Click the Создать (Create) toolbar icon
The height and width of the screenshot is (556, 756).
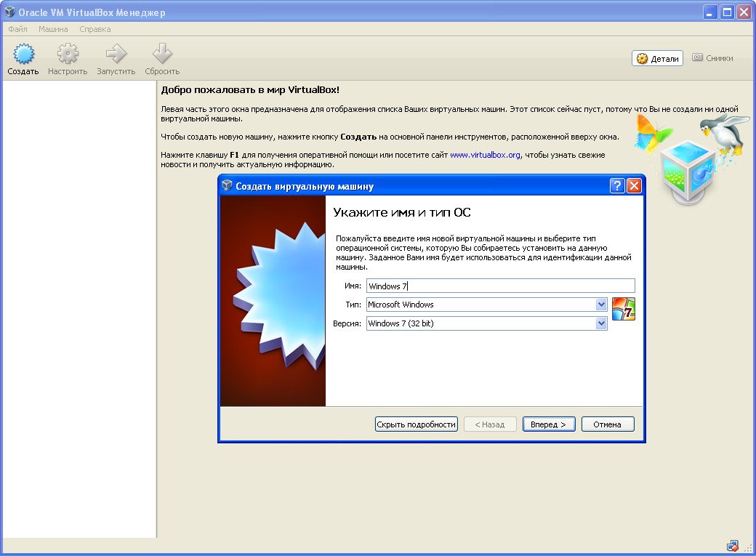click(23, 55)
